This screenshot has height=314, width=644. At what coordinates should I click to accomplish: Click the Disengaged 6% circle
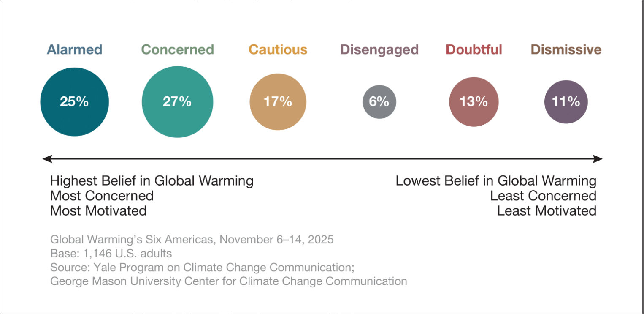379,102
